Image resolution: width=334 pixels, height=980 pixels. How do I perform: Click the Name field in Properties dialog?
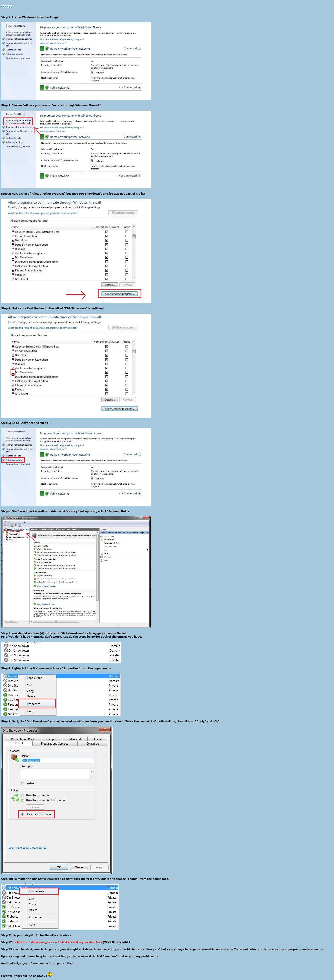tap(57, 760)
